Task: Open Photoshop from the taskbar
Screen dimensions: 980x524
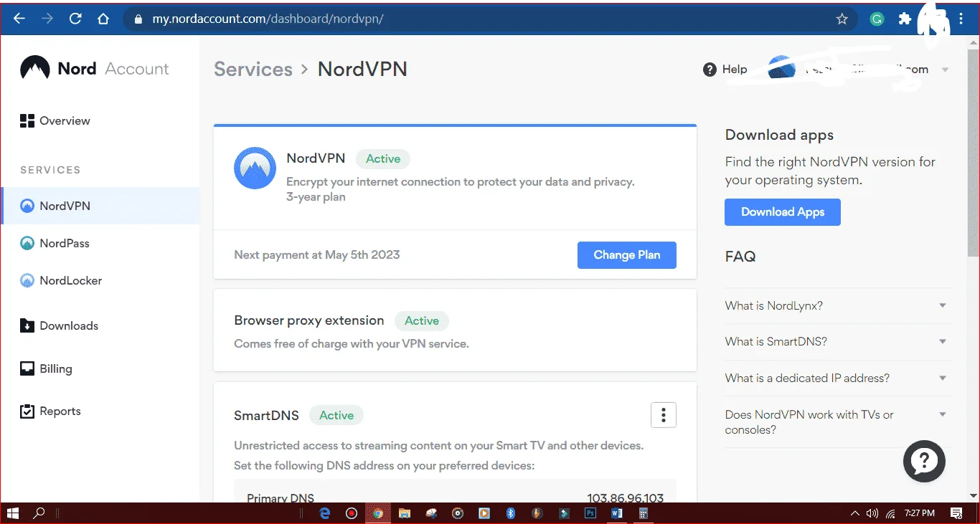Action: [590, 513]
